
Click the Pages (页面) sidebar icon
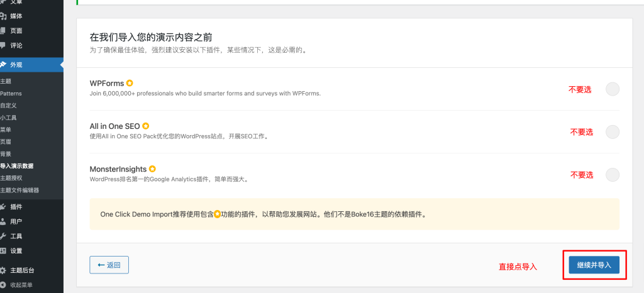tap(3, 31)
